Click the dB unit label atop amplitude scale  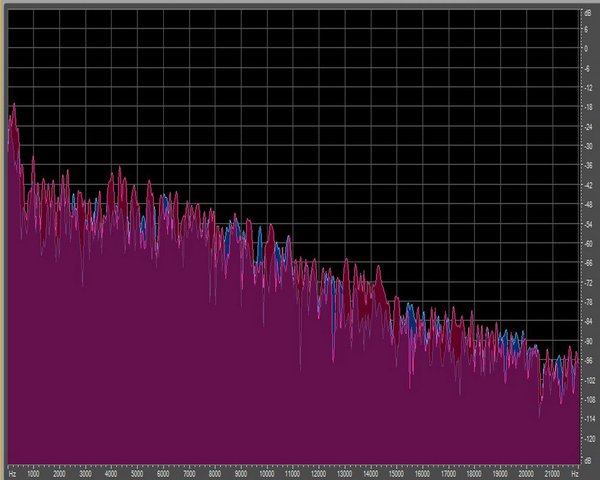587,13
